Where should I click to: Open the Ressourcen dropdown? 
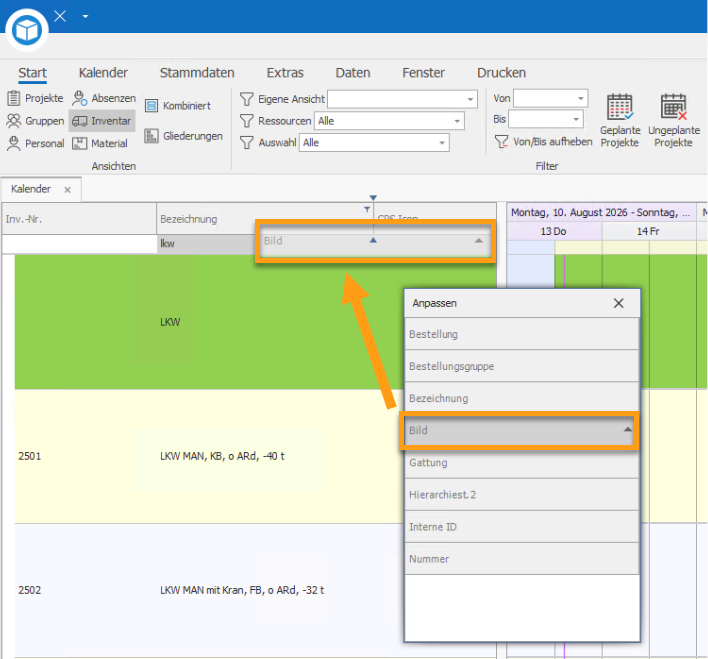(x=457, y=121)
